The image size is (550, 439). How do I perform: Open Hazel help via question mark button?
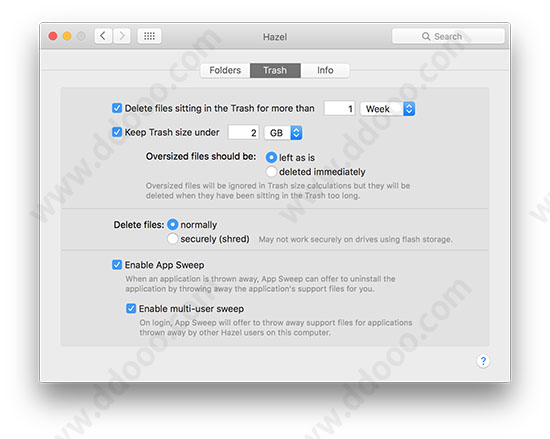[483, 361]
